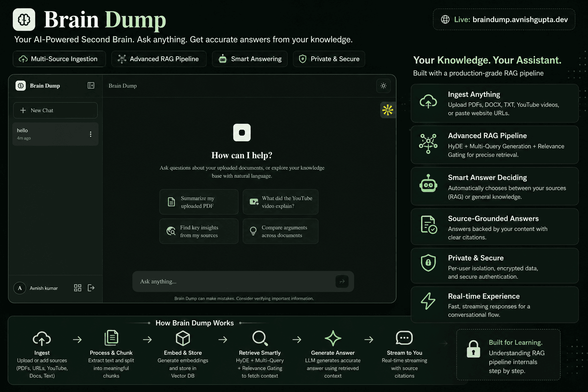588x392 pixels.
Task: Start a New Chat
Action: [x=56, y=110]
